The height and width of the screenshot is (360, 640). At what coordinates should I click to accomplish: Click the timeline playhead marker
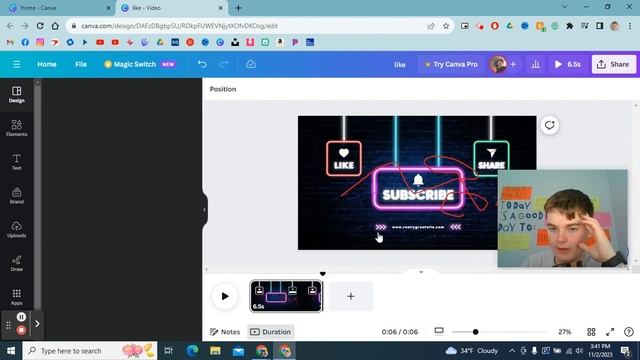(x=323, y=274)
